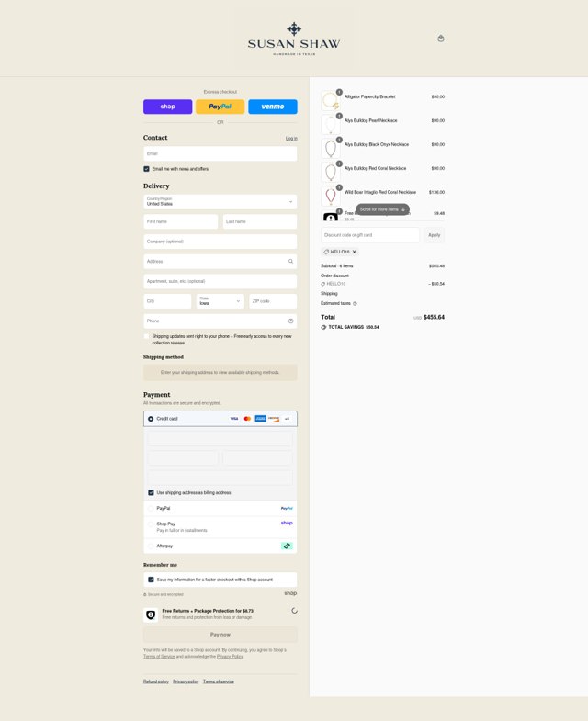588x721 pixels.
Task: Click the Alligator Paperclip Bracelet thumbnail
Action: click(x=331, y=100)
